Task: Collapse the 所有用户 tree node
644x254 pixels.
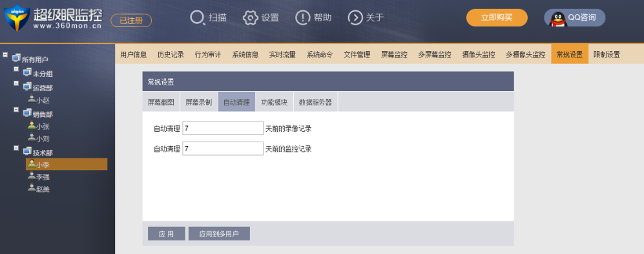Action: (x=6, y=54)
